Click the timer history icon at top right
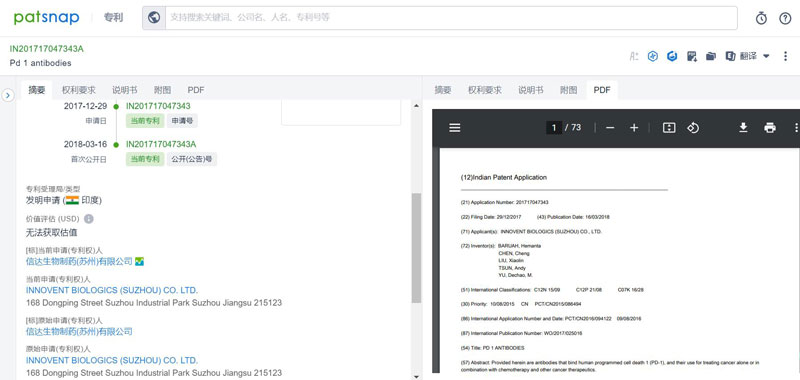 761,18
